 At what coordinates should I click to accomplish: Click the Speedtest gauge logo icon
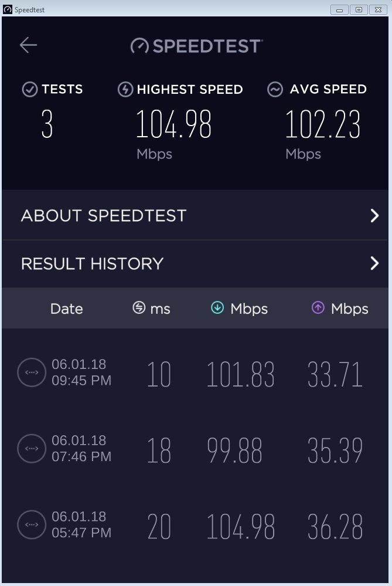pyautogui.click(x=139, y=46)
